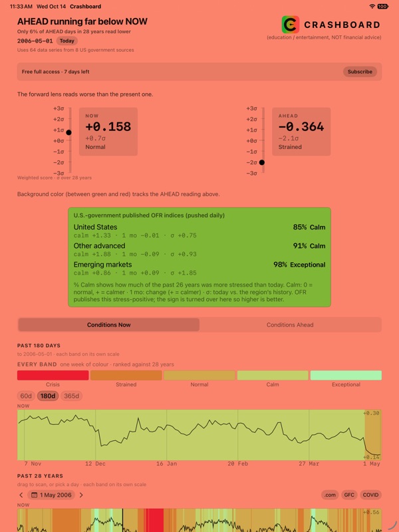Go to next day with right chevron
399x532 pixels.
coord(81,495)
